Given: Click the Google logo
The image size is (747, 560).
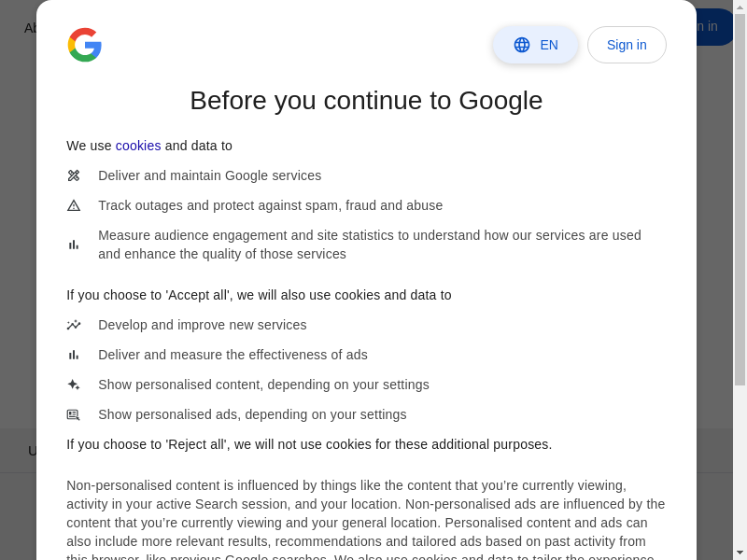Looking at the screenshot, I should tap(84, 45).
